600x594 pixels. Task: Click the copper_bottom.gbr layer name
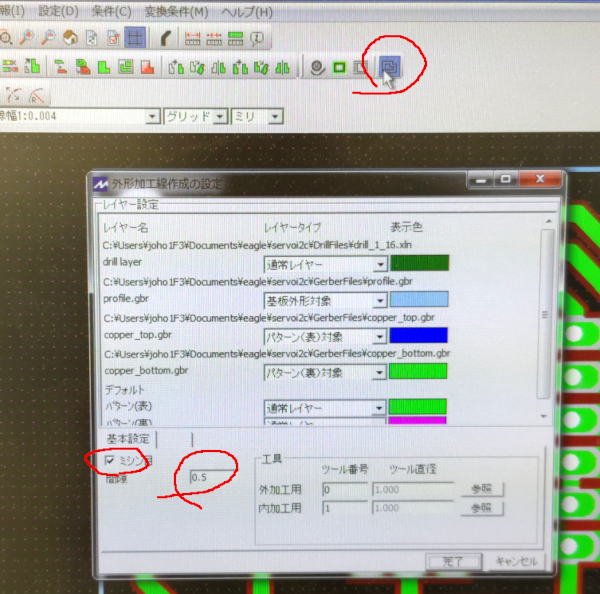point(146,370)
